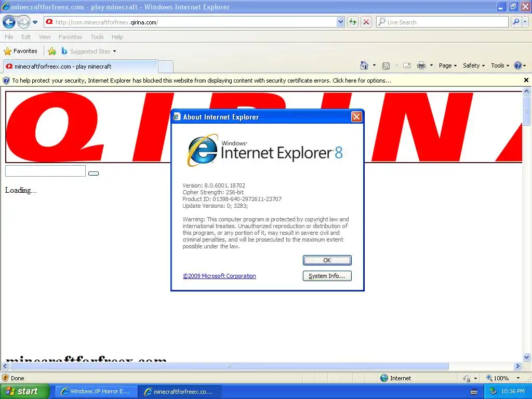Switch to Windows XP Horror taskbar window

tap(96, 392)
